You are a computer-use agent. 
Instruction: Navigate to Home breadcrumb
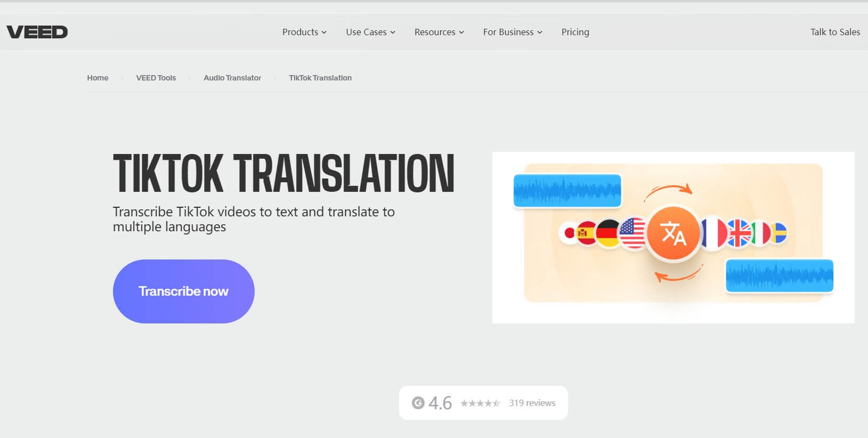98,78
